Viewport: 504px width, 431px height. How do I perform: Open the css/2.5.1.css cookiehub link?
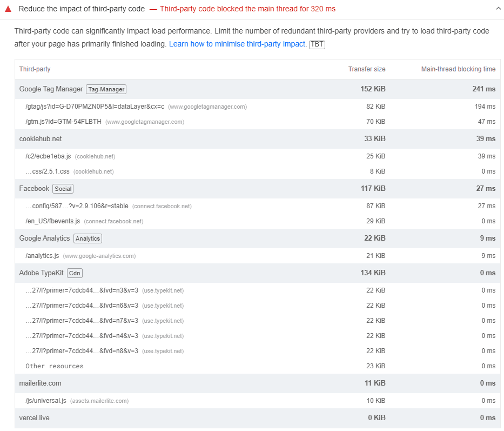[48, 171]
